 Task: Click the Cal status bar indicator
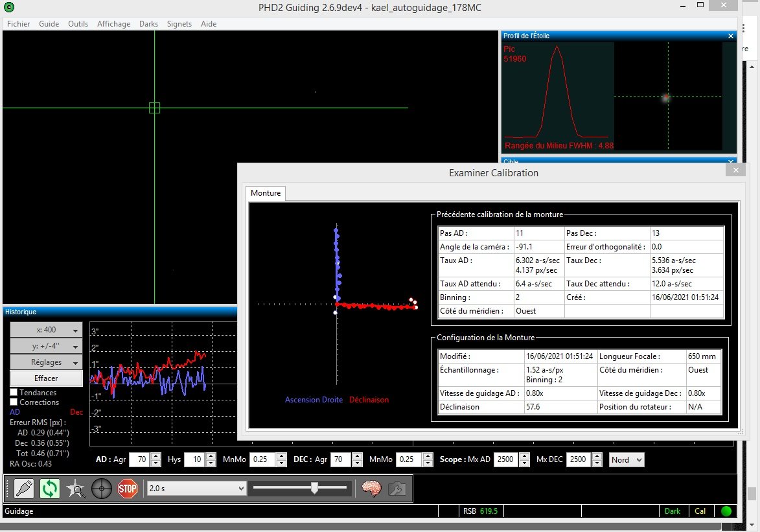(700, 511)
